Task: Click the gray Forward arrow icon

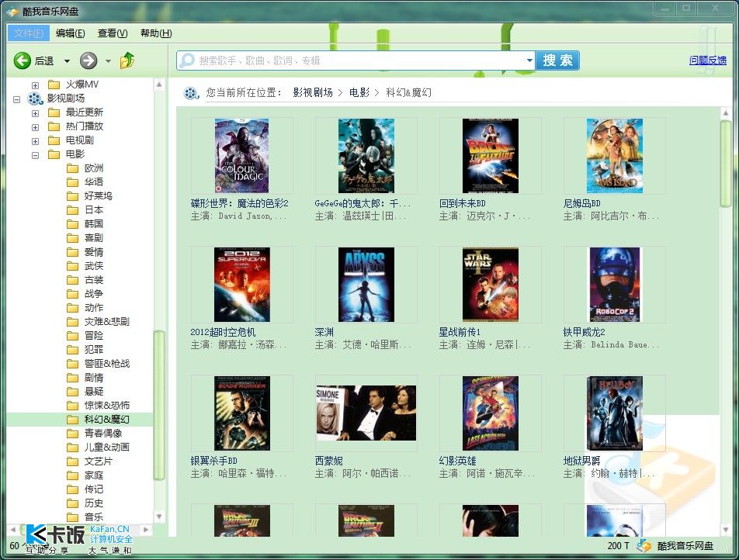Action: pyautogui.click(x=88, y=60)
